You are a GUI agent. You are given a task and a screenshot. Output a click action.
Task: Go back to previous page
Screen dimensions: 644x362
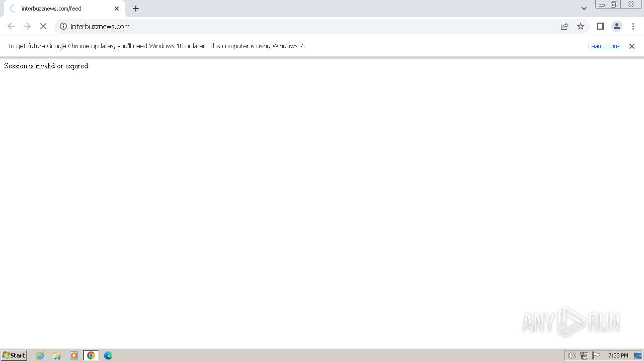point(11,26)
